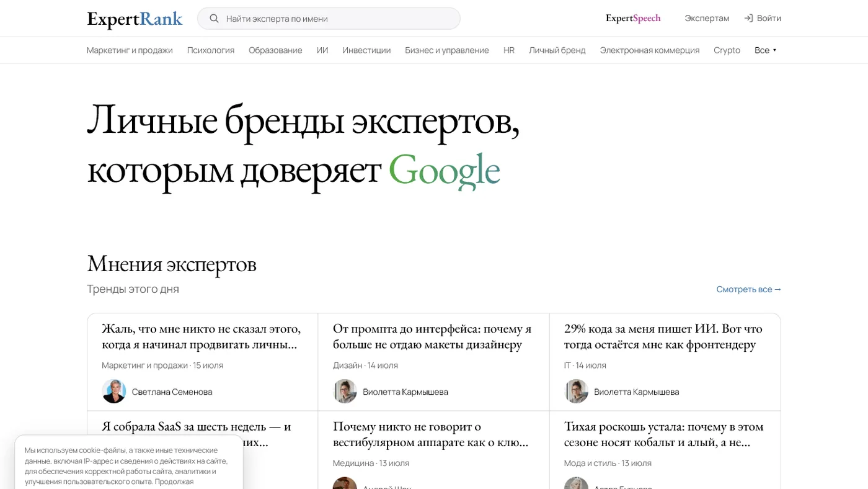Open the Маркетинг и продажи category
Viewport: 868px width, 489px height.
click(130, 50)
